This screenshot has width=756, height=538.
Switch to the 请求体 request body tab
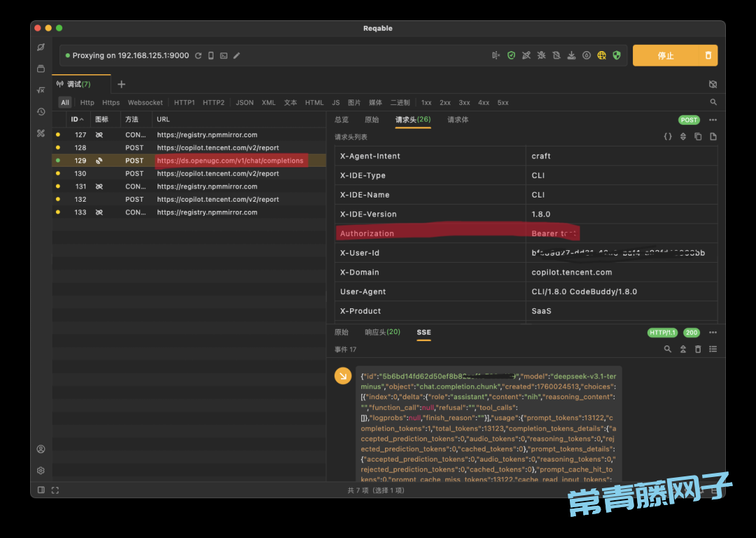458,120
